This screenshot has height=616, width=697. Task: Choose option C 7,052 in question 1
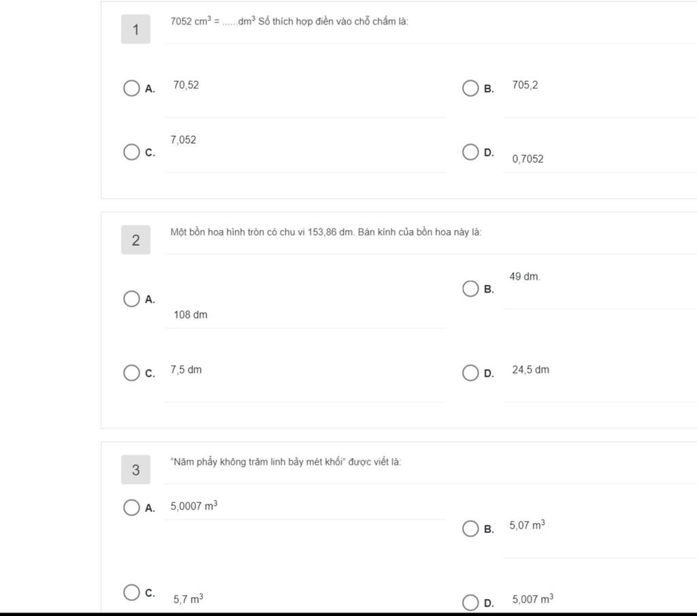coord(131,152)
